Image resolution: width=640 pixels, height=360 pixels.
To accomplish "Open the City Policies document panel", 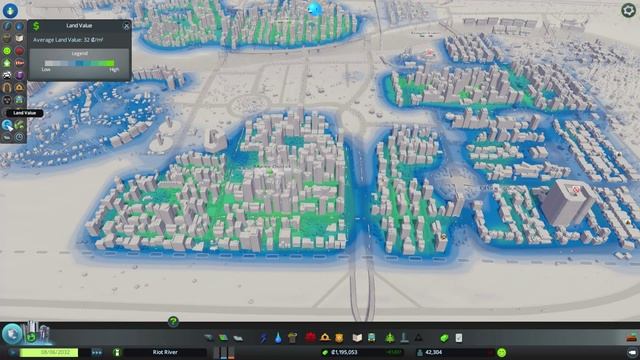I will (459, 338).
